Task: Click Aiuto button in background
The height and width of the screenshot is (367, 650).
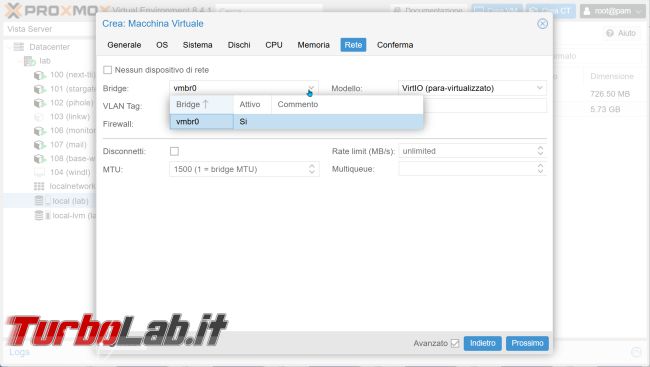Action: [x=621, y=33]
